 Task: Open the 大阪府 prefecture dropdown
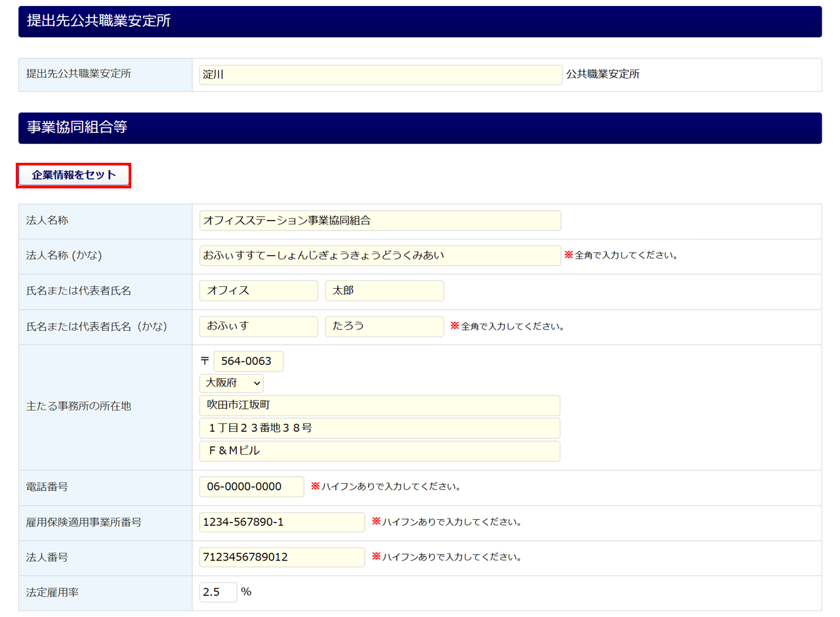click(x=231, y=383)
